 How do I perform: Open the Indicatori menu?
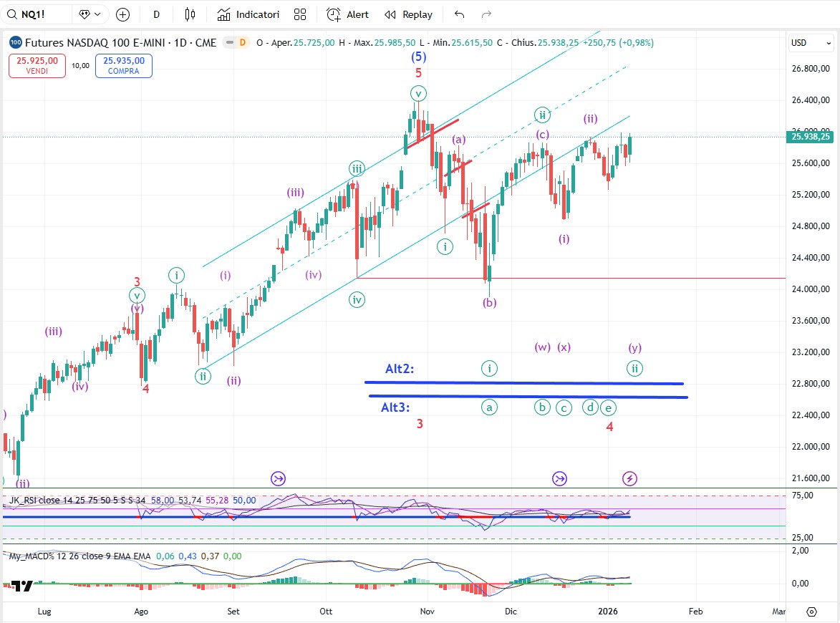pos(248,14)
